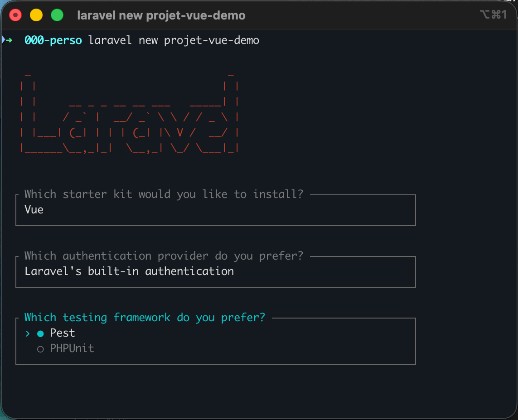Minimize the terminal with the yellow button
This screenshot has height=420, width=518.
pos(36,15)
